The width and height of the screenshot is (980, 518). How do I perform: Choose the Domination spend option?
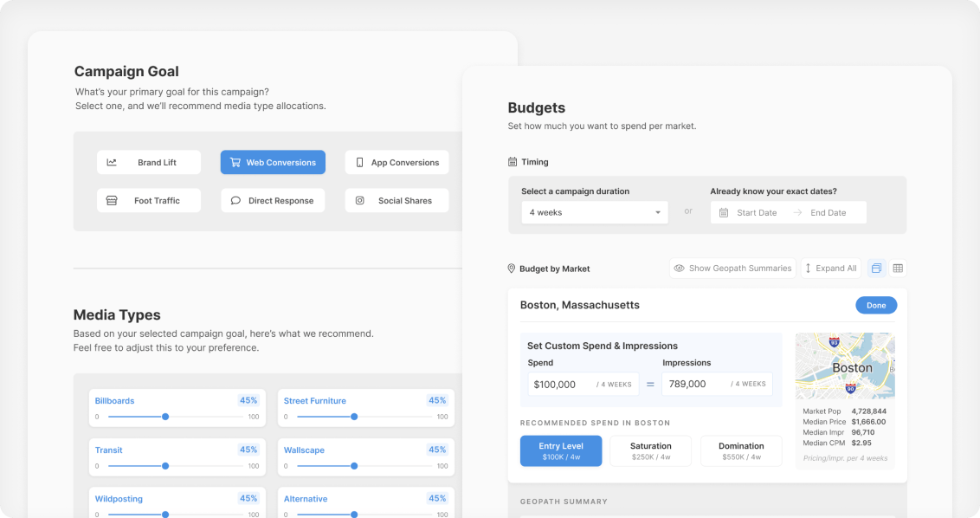click(741, 451)
